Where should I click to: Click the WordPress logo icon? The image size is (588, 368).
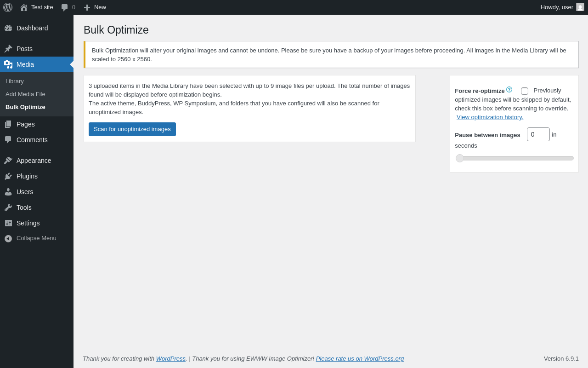[x=8, y=7]
